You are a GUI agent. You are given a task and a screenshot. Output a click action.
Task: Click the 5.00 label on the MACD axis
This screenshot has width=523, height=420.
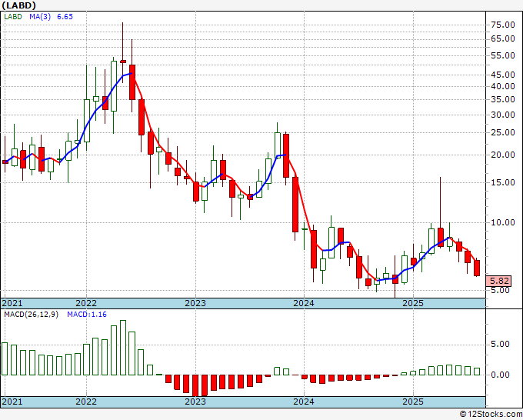point(501,344)
